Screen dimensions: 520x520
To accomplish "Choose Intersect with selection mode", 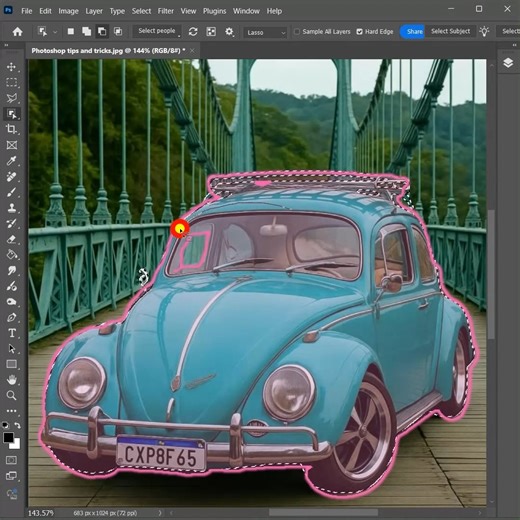I will tap(118, 31).
